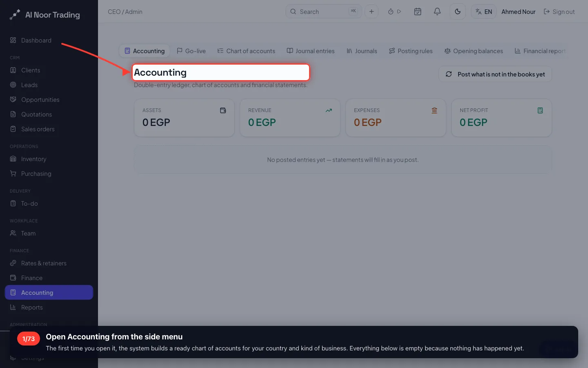588x368 pixels.
Task: Open the Finance page
Action: [49, 278]
